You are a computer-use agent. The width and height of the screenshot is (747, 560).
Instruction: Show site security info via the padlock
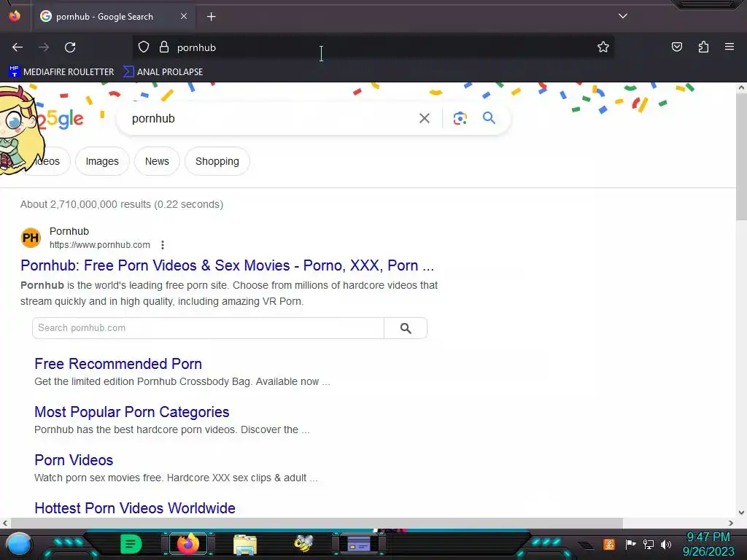coord(164,47)
